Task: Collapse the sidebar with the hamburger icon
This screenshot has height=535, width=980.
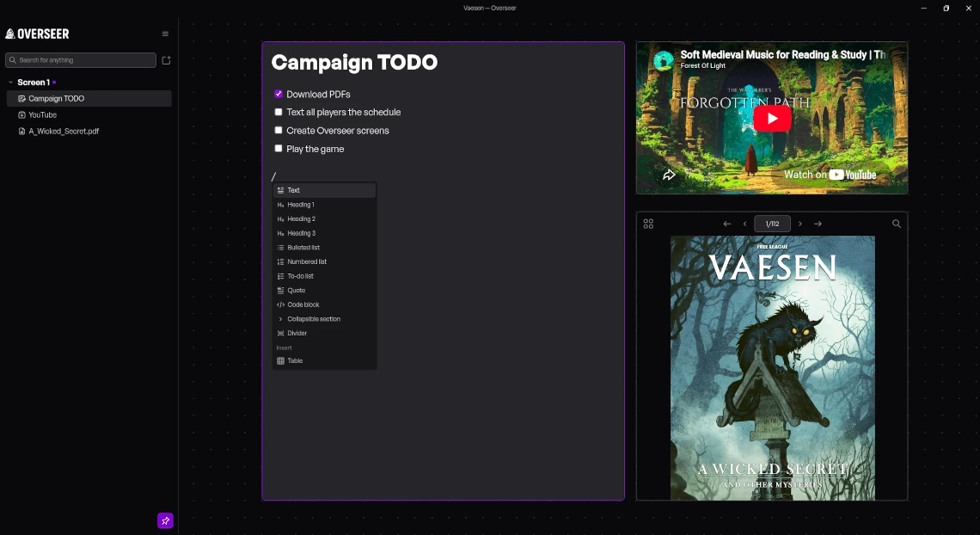Action: pyautogui.click(x=165, y=34)
